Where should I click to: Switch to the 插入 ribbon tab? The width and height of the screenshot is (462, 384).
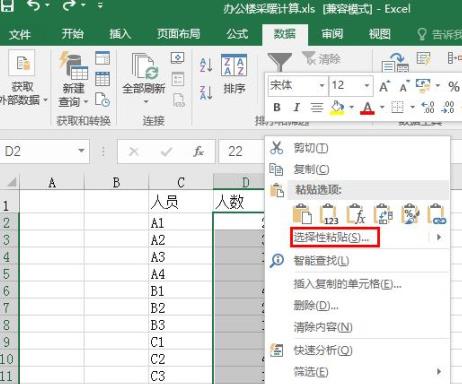[x=120, y=34]
